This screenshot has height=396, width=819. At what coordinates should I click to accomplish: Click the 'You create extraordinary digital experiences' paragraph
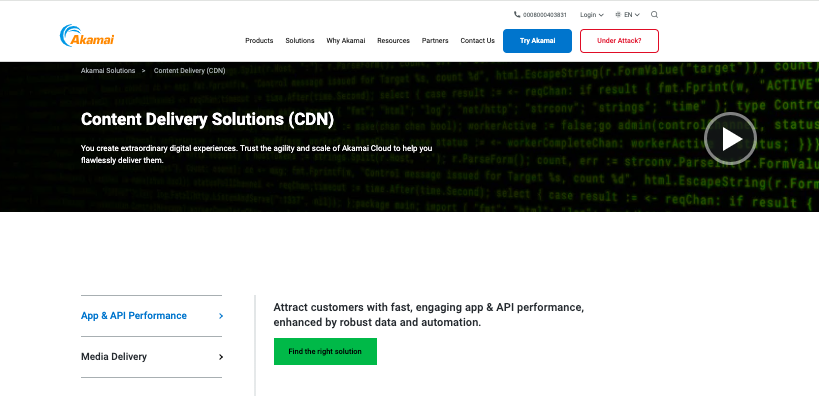point(256,154)
